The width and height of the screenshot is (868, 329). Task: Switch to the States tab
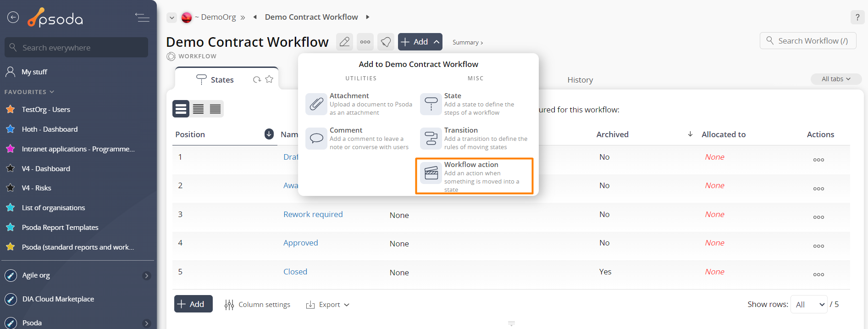tap(222, 80)
